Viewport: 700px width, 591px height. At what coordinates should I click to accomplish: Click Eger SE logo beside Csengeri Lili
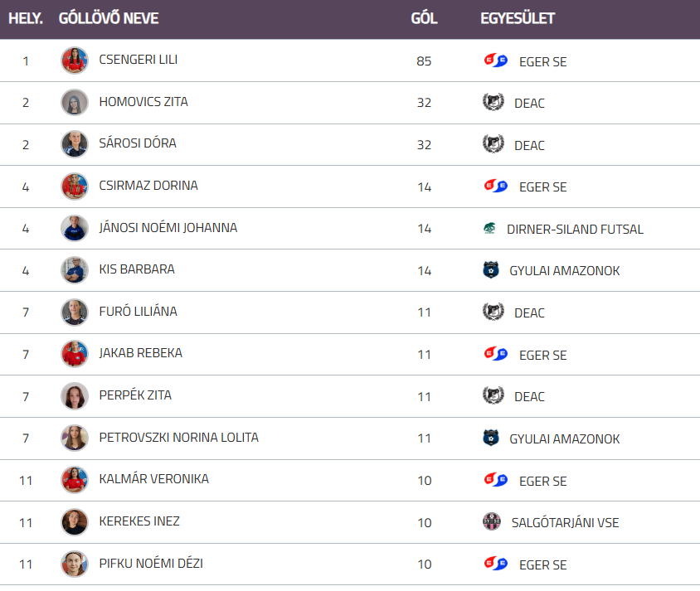[495, 61]
